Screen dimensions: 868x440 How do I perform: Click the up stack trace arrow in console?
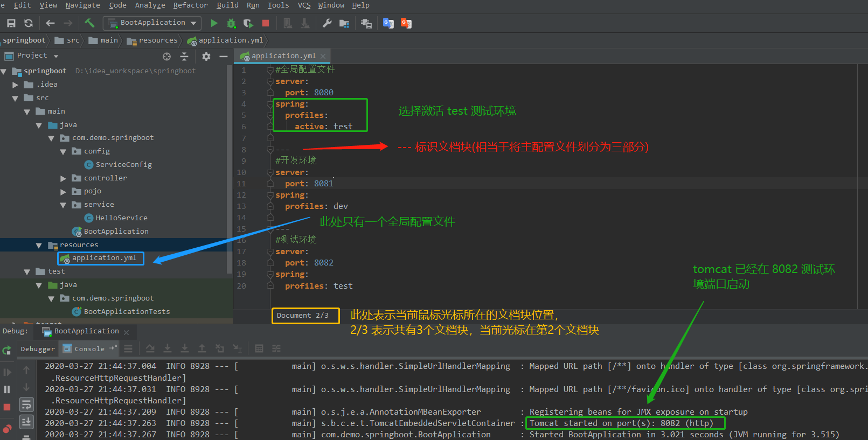26,370
